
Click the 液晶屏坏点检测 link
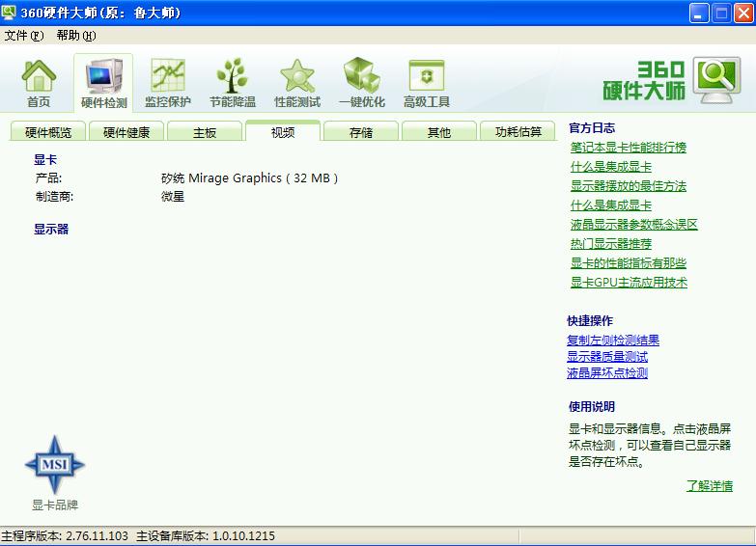[607, 373]
